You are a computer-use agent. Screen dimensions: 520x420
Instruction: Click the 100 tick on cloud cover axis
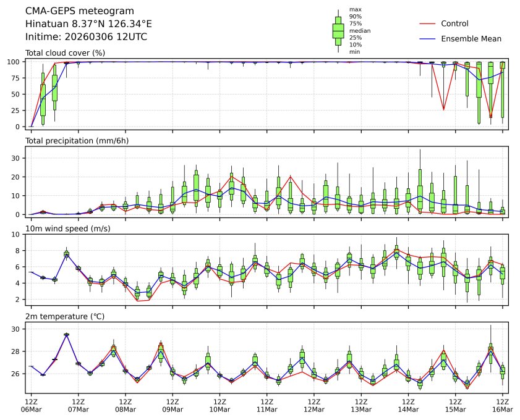(x=15, y=62)
